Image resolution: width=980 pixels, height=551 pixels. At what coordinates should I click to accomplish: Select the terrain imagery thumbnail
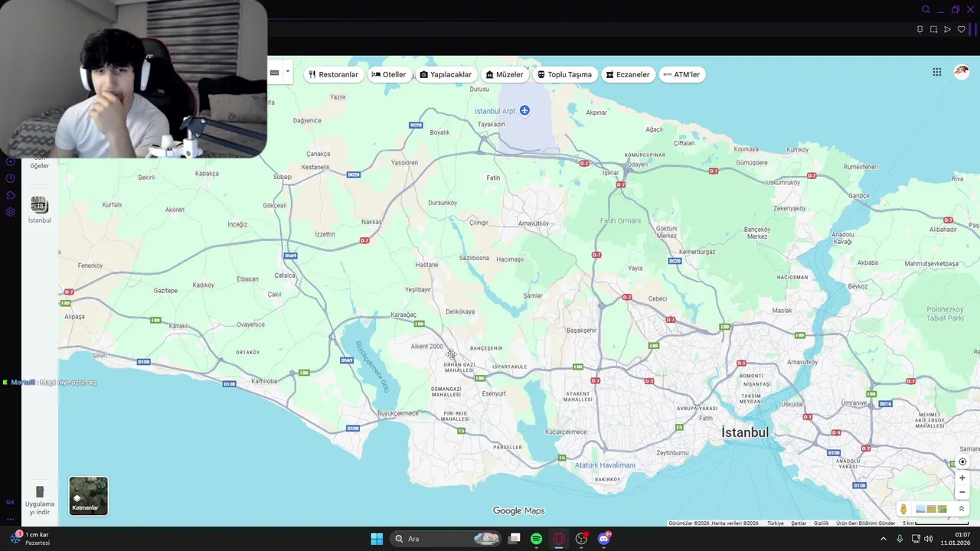pyautogui.click(x=932, y=509)
